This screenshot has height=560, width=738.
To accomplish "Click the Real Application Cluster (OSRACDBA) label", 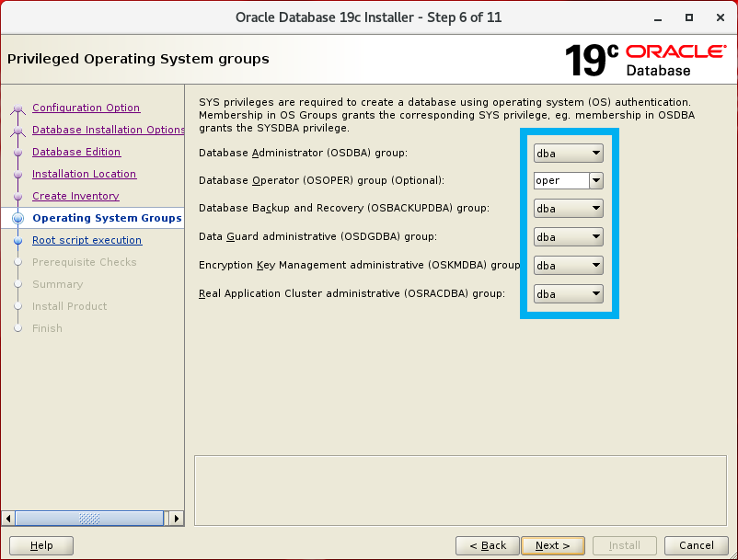I will click(352, 294).
